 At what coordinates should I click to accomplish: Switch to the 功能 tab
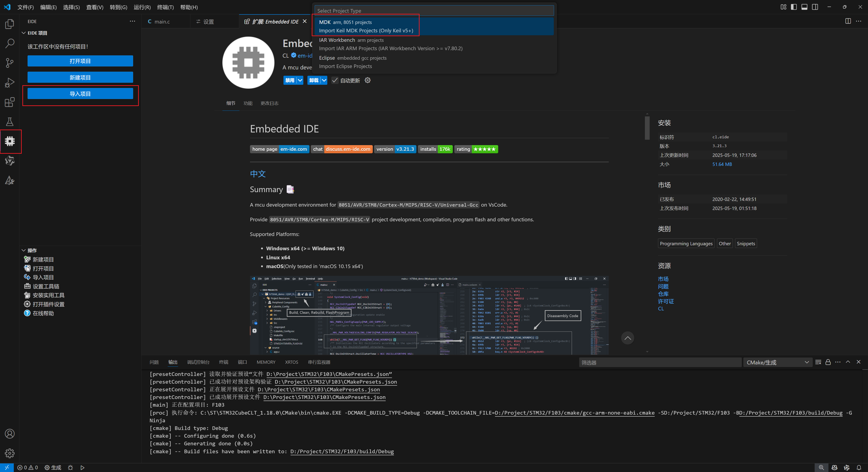[x=248, y=103]
